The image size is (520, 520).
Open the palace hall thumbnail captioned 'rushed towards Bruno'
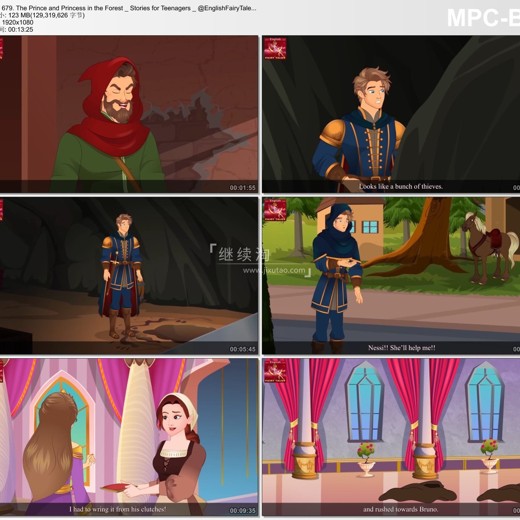391,437
